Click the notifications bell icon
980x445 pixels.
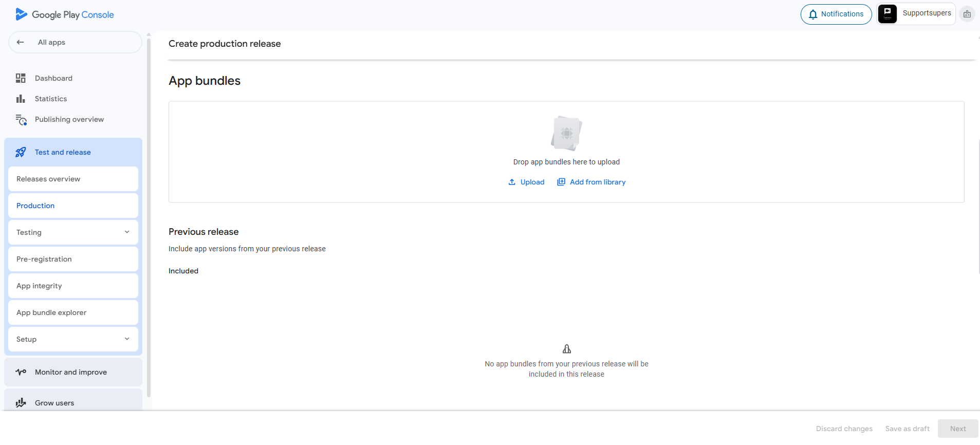coord(813,14)
